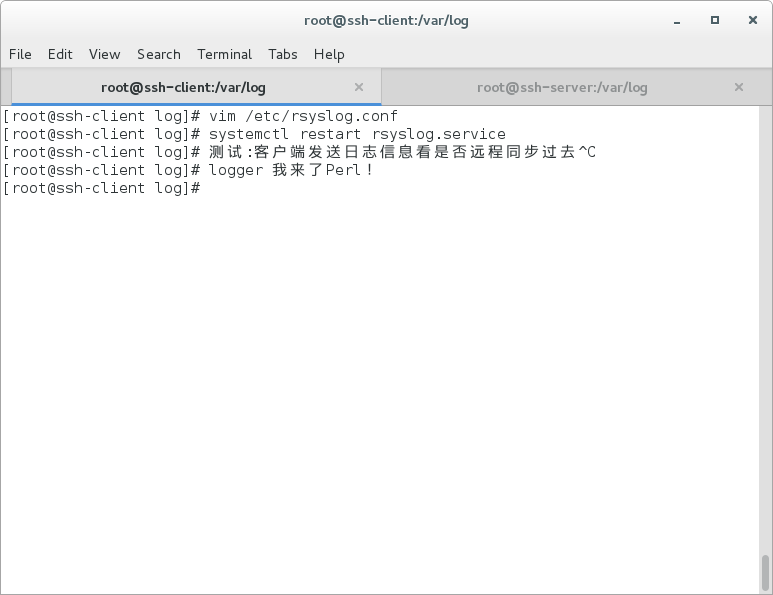Image resolution: width=773 pixels, height=595 pixels.
Task: Open the Terminal menu
Action: click(224, 54)
